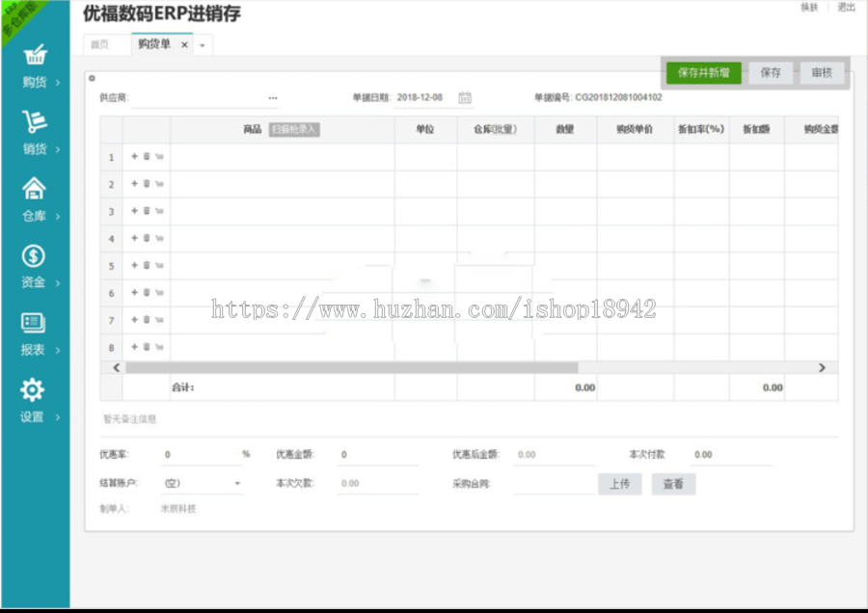
Task: Click the cart icon in row 6
Action: [159, 293]
